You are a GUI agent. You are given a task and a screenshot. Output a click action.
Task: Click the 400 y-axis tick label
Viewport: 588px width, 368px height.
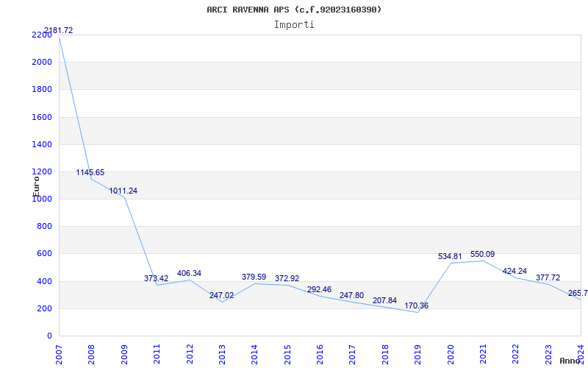coord(44,281)
